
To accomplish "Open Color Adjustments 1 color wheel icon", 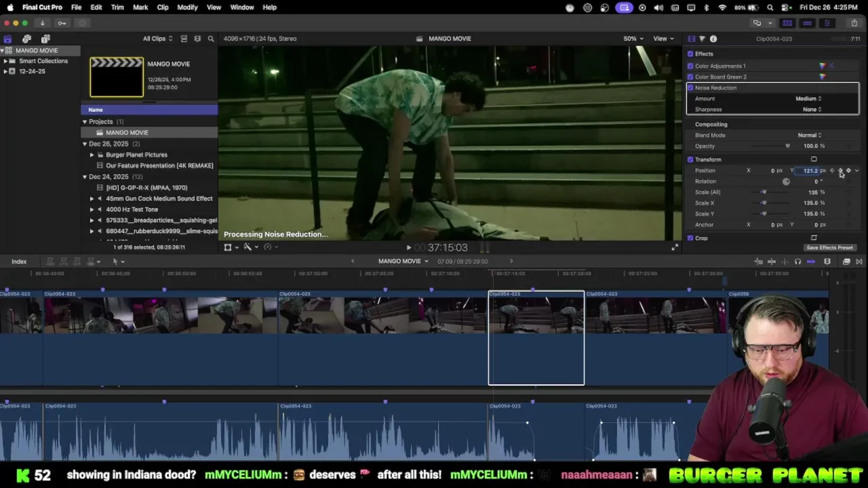I will tap(823, 66).
